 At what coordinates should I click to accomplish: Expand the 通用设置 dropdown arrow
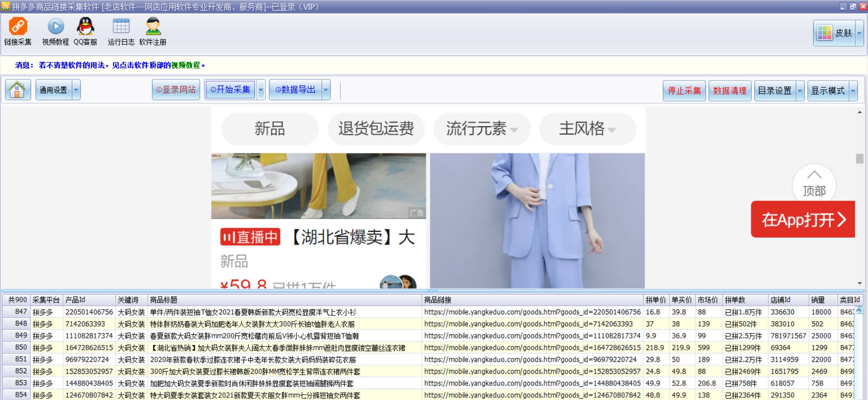76,90
